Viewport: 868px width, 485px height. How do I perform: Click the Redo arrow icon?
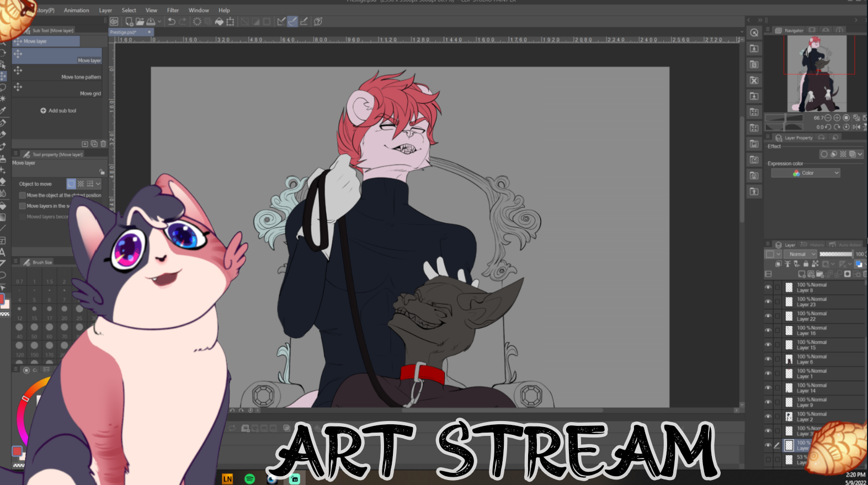183,22
